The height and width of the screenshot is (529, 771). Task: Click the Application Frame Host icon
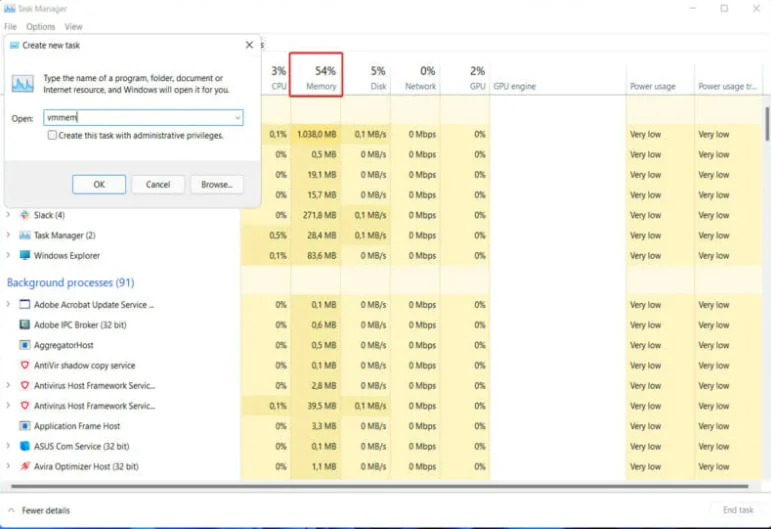click(25, 426)
